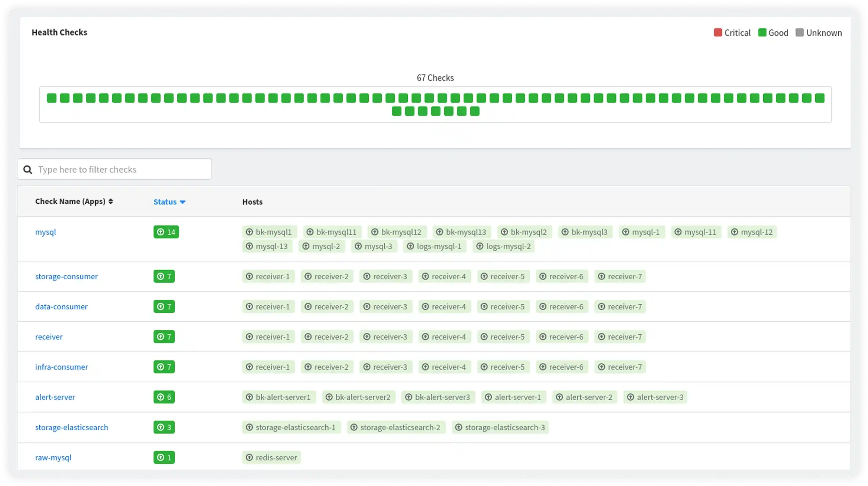Screen dimensions: 868x486
Task: Open the infra-consumer check link
Action: pyautogui.click(x=62, y=367)
